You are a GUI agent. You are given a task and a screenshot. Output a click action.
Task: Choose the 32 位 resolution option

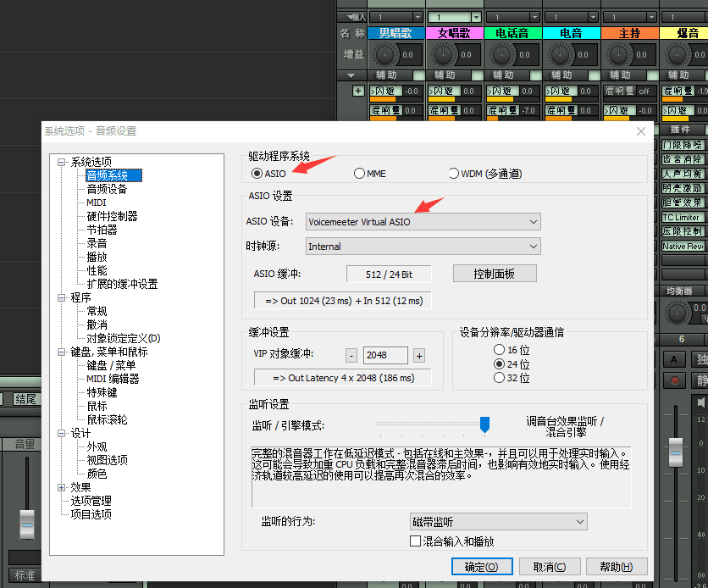pyautogui.click(x=499, y=378)
